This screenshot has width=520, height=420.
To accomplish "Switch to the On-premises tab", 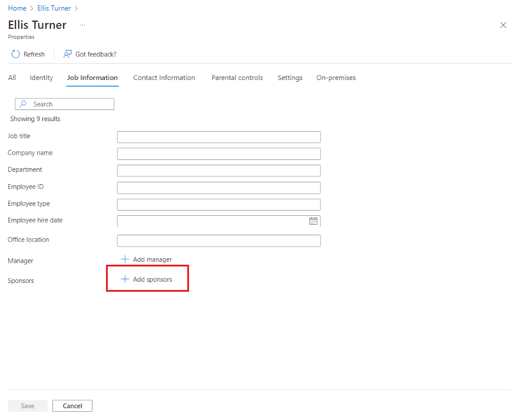I will (x=336, y=77).
